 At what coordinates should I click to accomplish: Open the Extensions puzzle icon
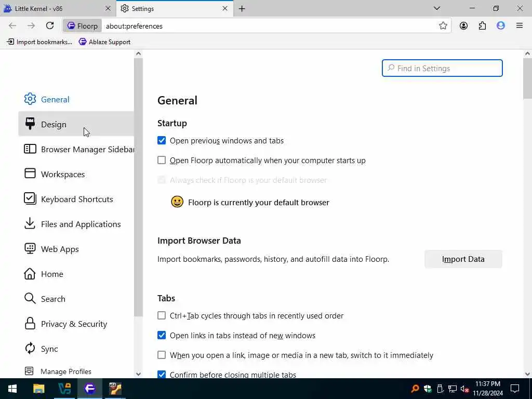482,26
